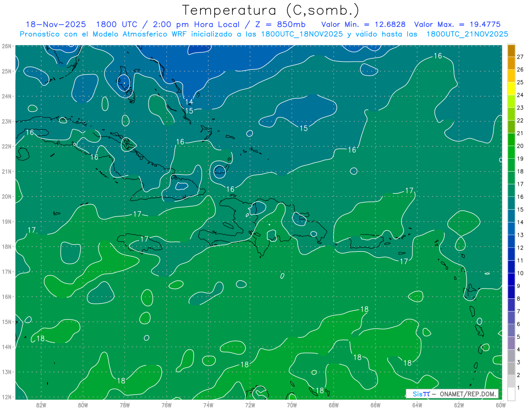Viewport: 532px width, 411px height.
Task: Click the colorbar value '27'
Action: click(520, 57)
